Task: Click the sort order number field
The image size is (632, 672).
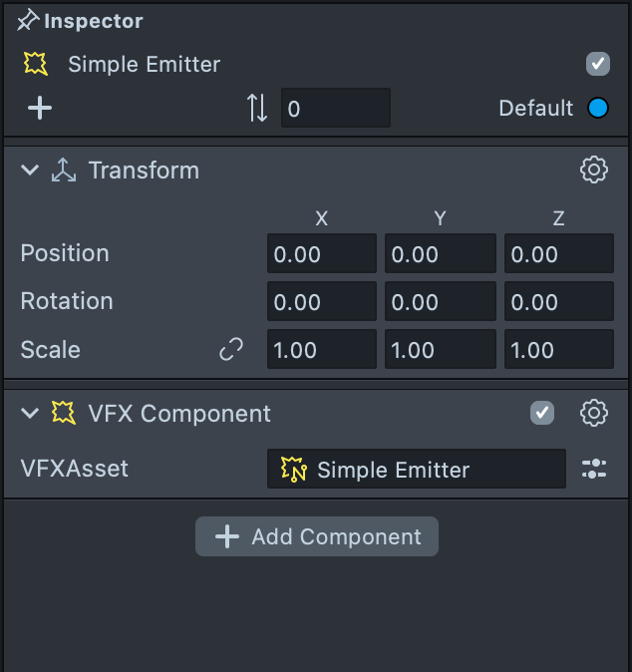Action: pyautogui.click(x=335, y=108)
